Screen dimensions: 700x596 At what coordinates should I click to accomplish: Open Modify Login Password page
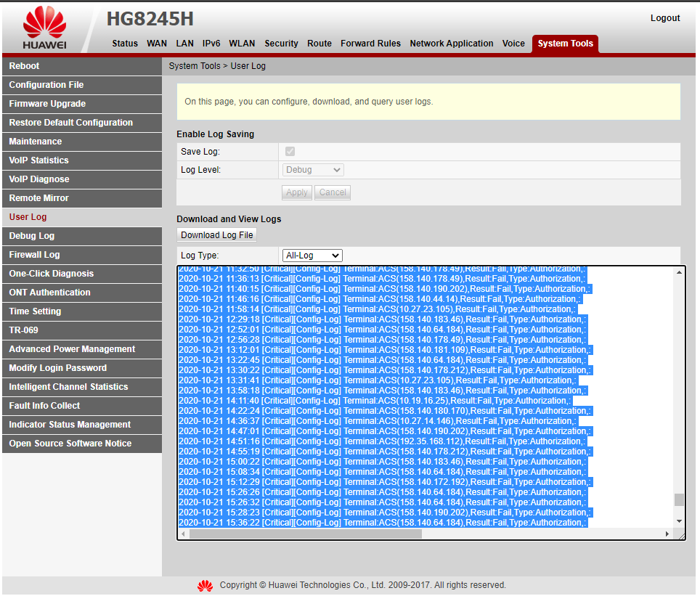pos(58,368)
